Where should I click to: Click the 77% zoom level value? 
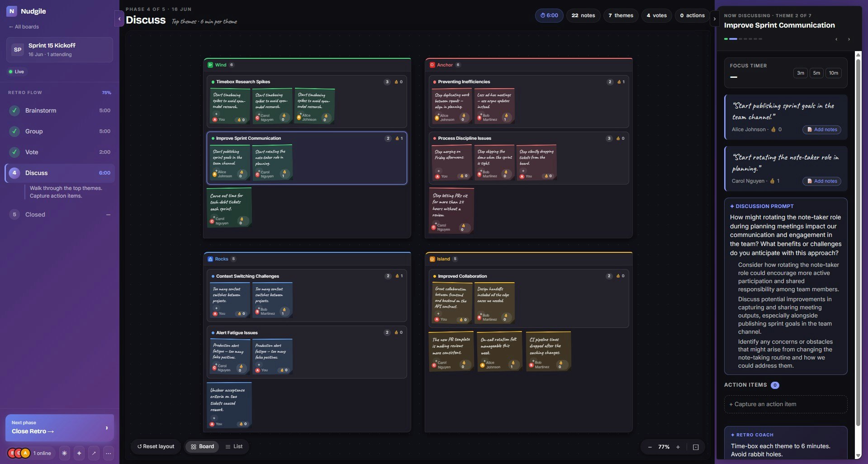pyautogui.click(x=664, y=447)
